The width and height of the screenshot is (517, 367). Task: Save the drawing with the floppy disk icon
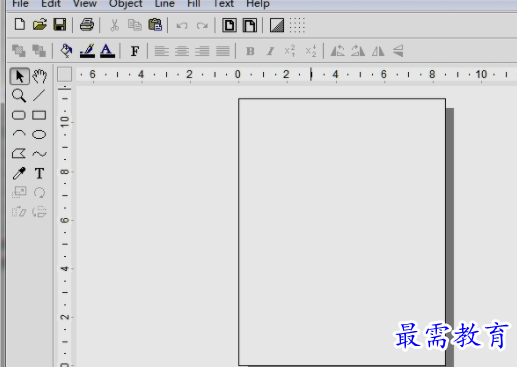pyautogui.click(x=60, y=25)
